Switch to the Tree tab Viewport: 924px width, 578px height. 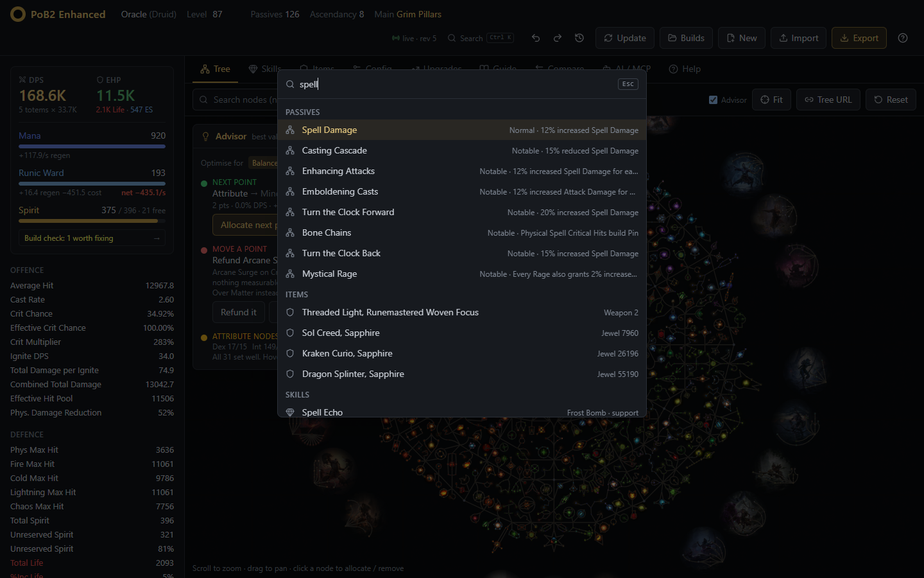coord(215,69)
